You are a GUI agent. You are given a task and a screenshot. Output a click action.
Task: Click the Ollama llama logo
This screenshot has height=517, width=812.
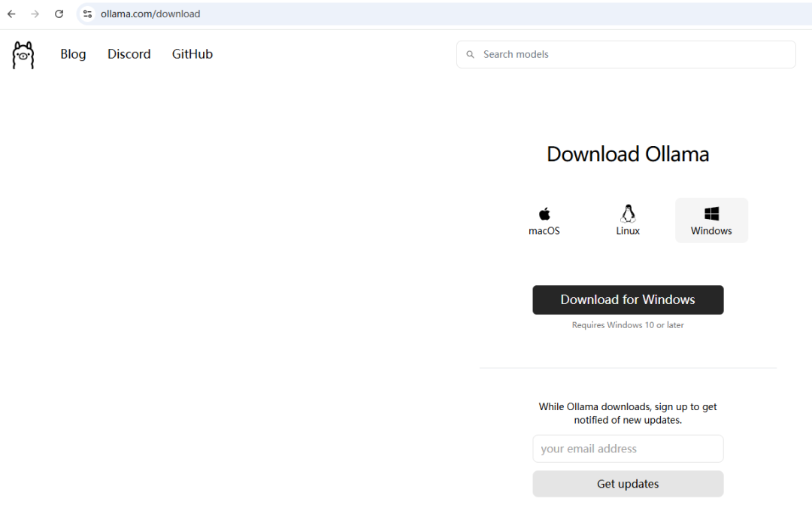[23, 55]
